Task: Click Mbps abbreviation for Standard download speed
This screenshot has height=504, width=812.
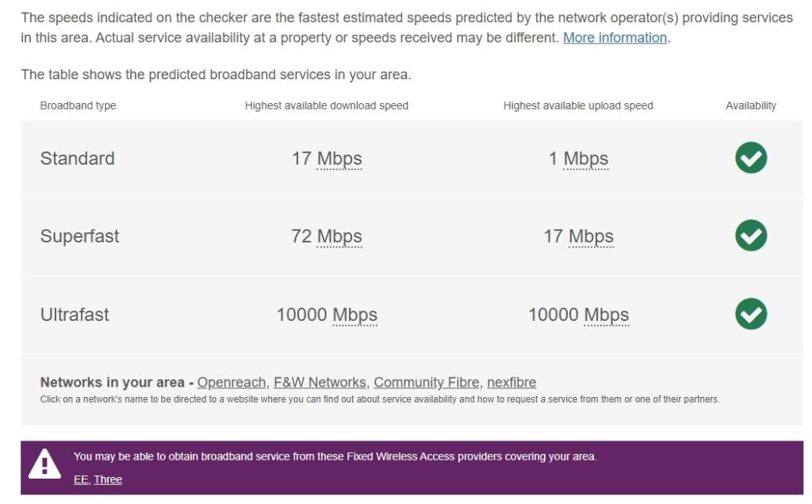Action: pos(339,158)
